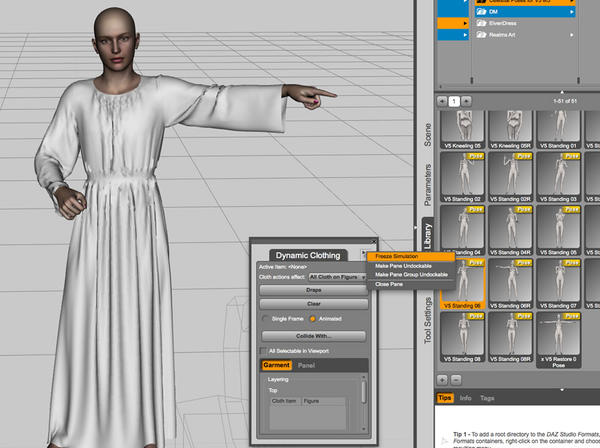The image size is (600, 448).
Task: Click the arrow in the lower blue left-column row
Action: pos(465,35)
